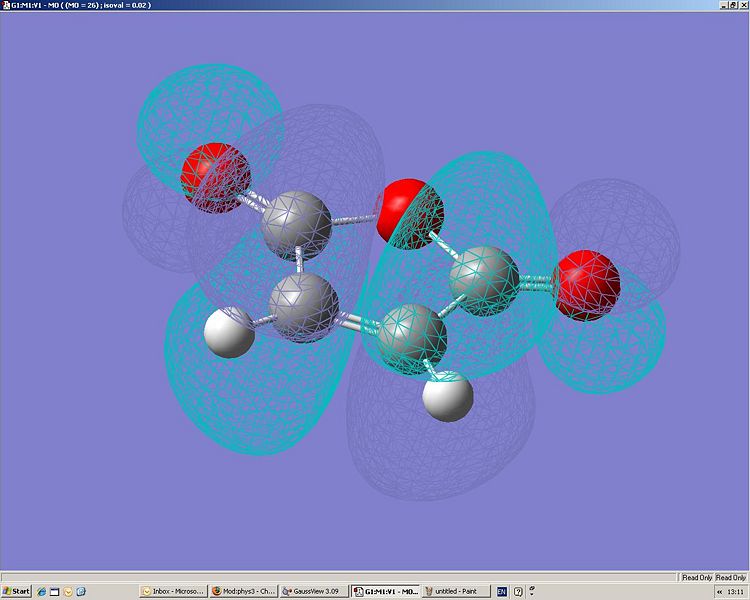
Task: Open the Windows Start menu
Action: [x=16, y=591]
